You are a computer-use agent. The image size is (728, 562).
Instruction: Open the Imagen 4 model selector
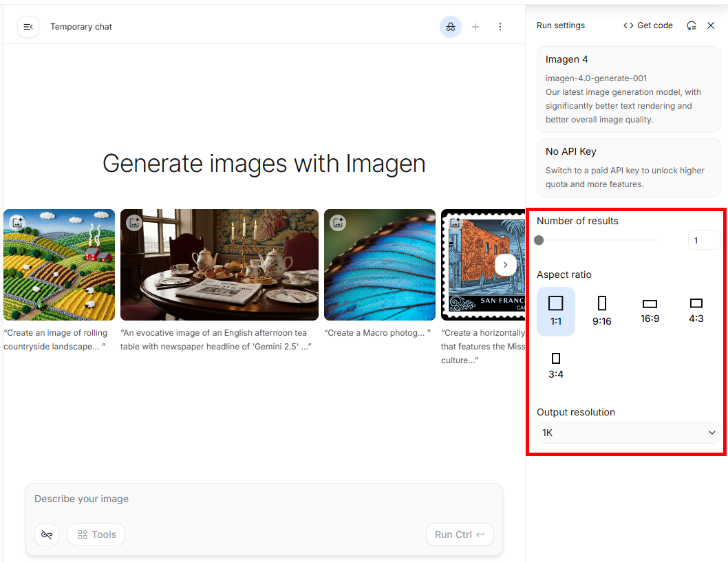tap(628, 89)
